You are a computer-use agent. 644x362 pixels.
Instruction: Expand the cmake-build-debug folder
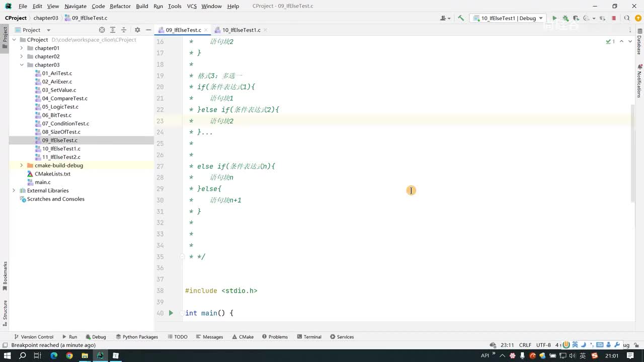pyautogui.click(x=22, y=165)
